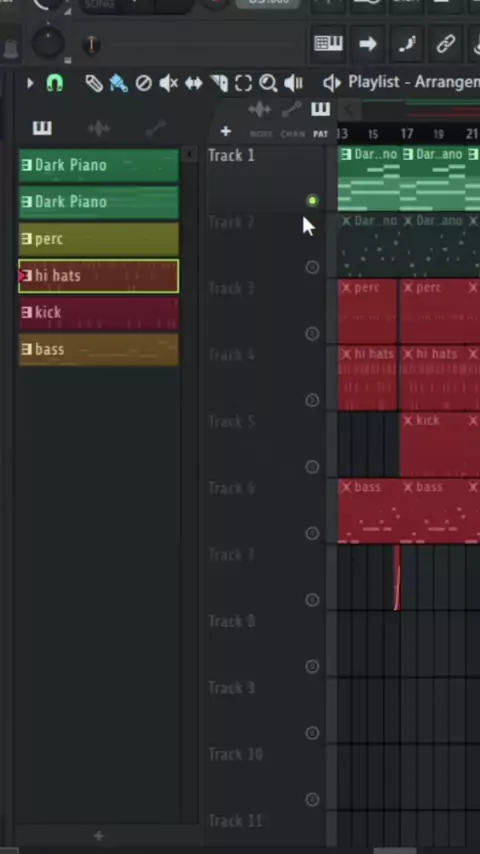Screen dimensions: 480x854
Task: Click the Track 9 header label
Action: pos(231,688)
